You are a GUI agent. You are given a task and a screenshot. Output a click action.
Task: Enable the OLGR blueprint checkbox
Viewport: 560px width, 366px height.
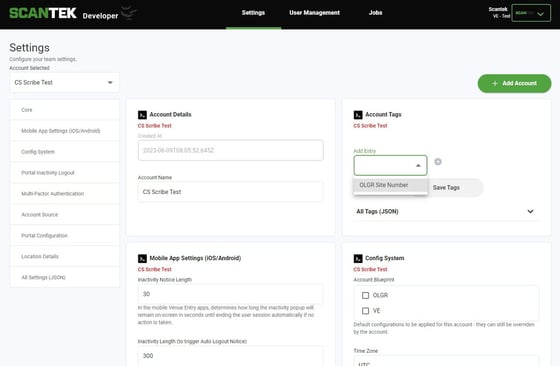[x=365, y=295]
